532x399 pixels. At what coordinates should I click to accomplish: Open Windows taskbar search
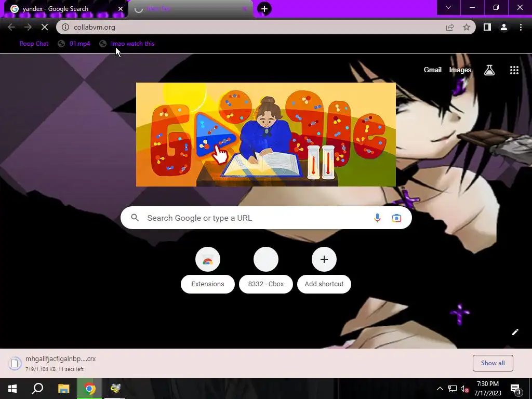(37, 389)
